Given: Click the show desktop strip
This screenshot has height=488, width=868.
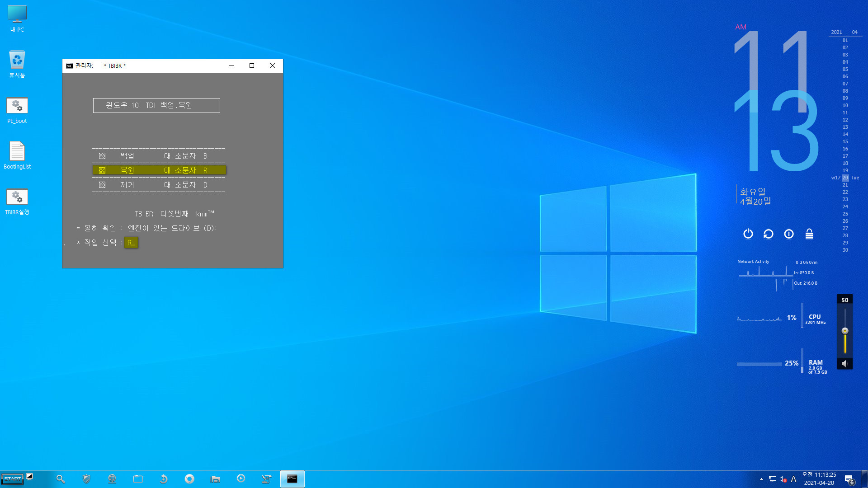Looking at the screenshot, I should tap(865, 479).
